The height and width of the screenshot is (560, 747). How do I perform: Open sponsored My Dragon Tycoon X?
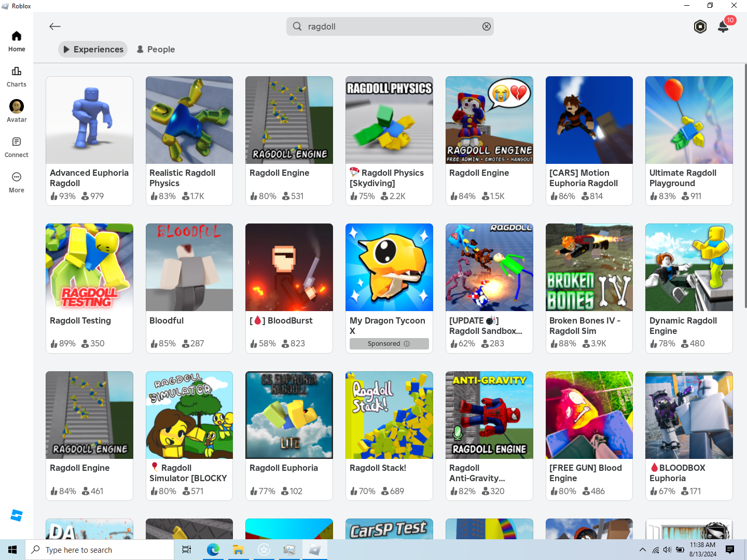pyautogui.click(x=389, y=288)
